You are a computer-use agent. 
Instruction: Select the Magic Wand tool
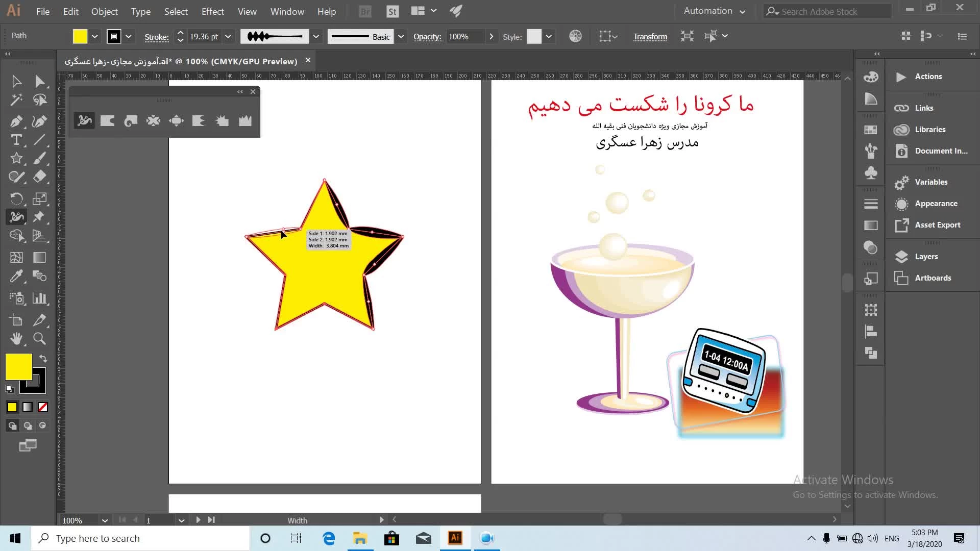[x=16, y=100]
